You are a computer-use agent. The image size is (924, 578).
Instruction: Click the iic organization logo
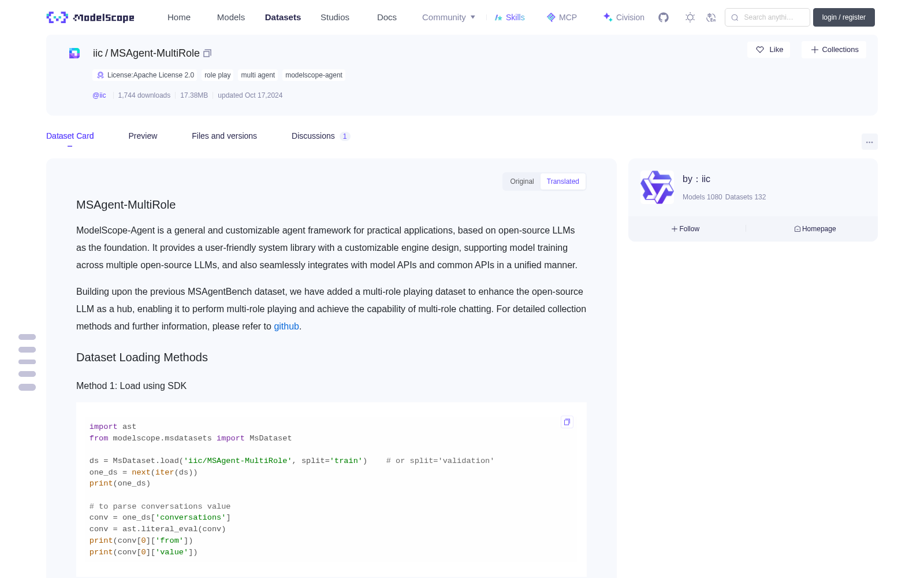[657, 187]
